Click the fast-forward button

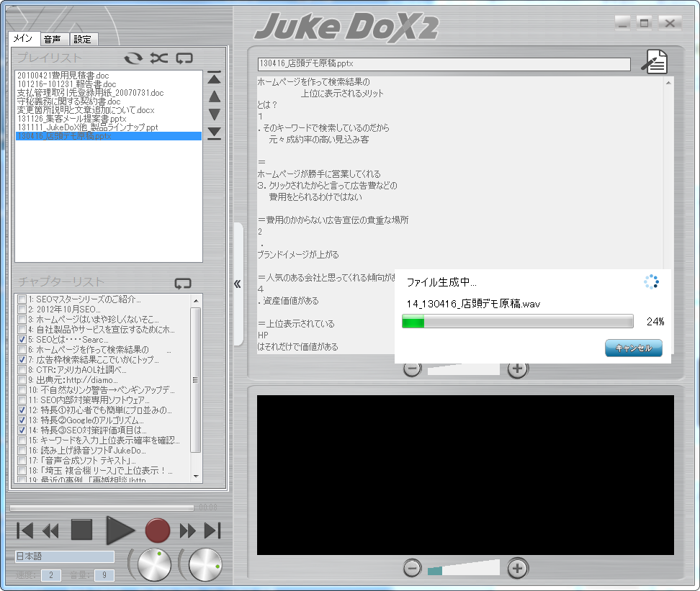tap(187, 531)
